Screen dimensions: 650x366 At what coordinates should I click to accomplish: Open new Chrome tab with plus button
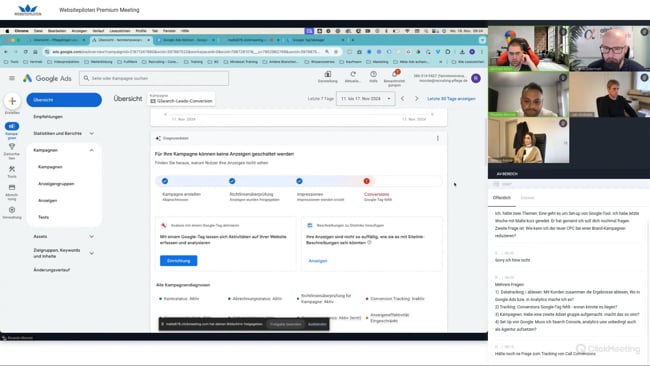(353, 40)
